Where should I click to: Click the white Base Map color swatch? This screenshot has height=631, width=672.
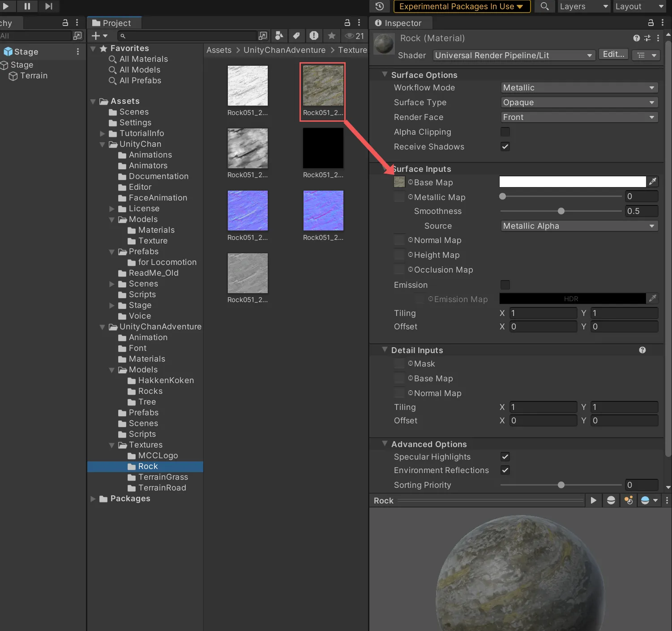(x=572, y=182)
